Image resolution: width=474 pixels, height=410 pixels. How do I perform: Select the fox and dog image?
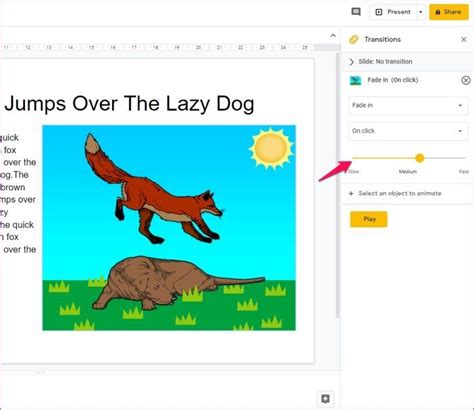click(169, 228)
